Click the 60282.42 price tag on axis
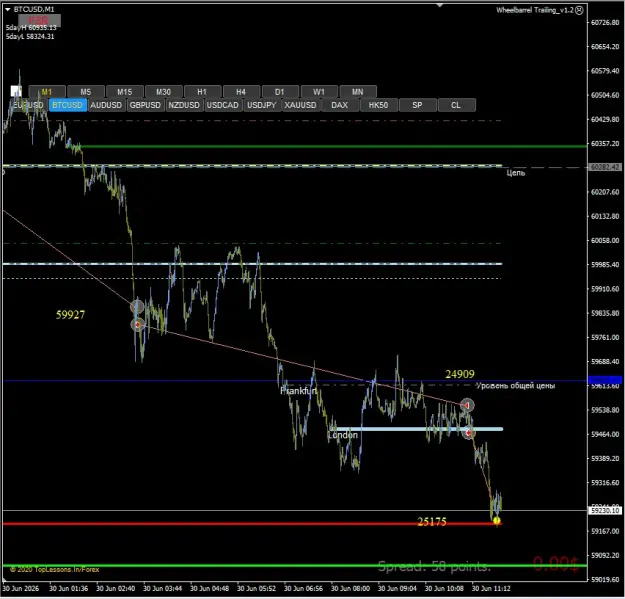 tap(605, 167)
